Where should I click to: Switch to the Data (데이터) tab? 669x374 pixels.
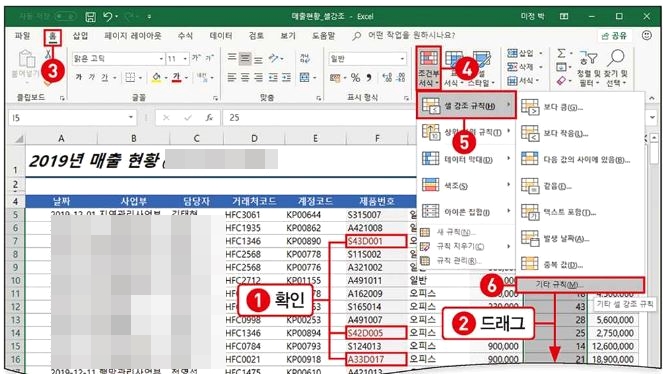click(x=221, y=36)
